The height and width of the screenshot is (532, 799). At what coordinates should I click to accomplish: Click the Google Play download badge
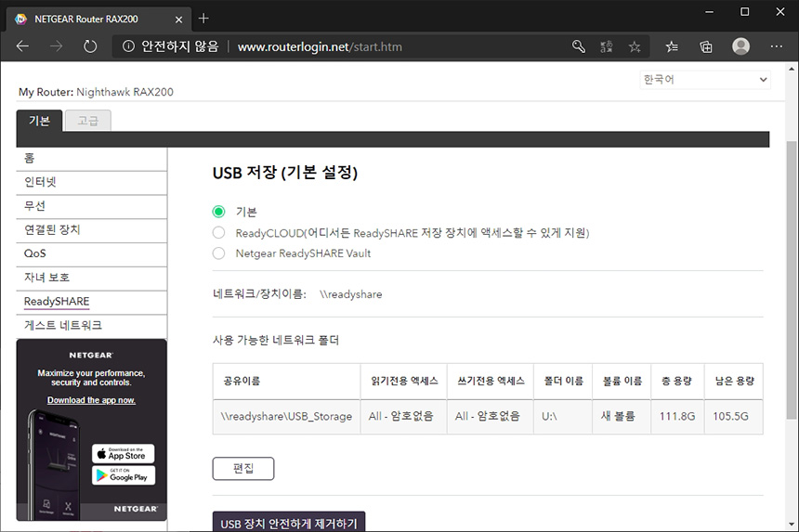coord(124,475)
